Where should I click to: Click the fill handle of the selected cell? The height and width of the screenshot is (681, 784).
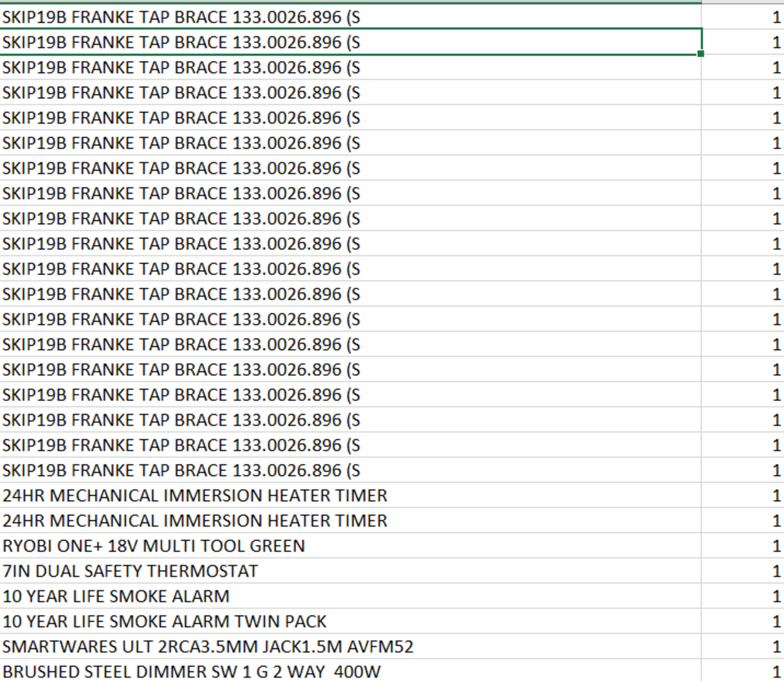point(701,53)
